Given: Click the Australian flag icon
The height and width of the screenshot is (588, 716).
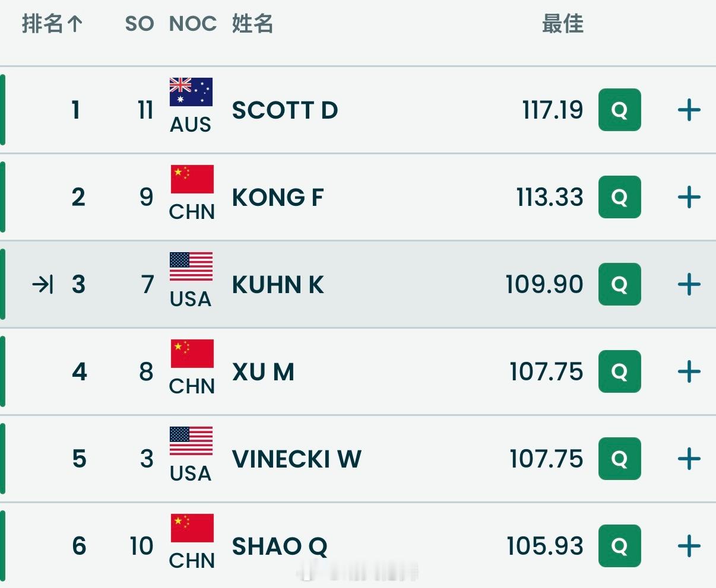Looking at the screenshot, I should pyautogui.click(x=191, y=92).
